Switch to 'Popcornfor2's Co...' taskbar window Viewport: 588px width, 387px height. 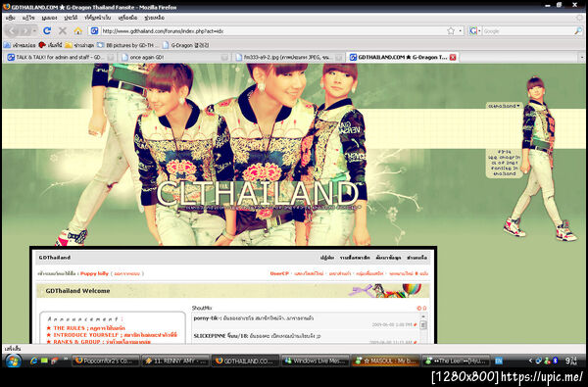pyautogui.click(x=106, y=362)
